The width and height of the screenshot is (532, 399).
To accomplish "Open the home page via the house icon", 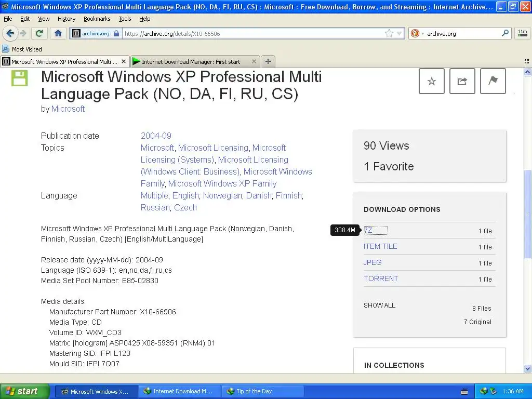I will (x=58, y=33).
